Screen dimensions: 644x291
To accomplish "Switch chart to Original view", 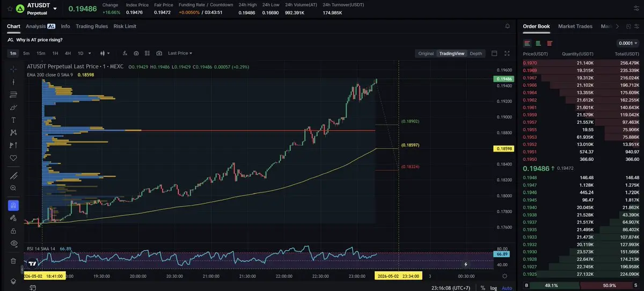I will click(426, 54).
